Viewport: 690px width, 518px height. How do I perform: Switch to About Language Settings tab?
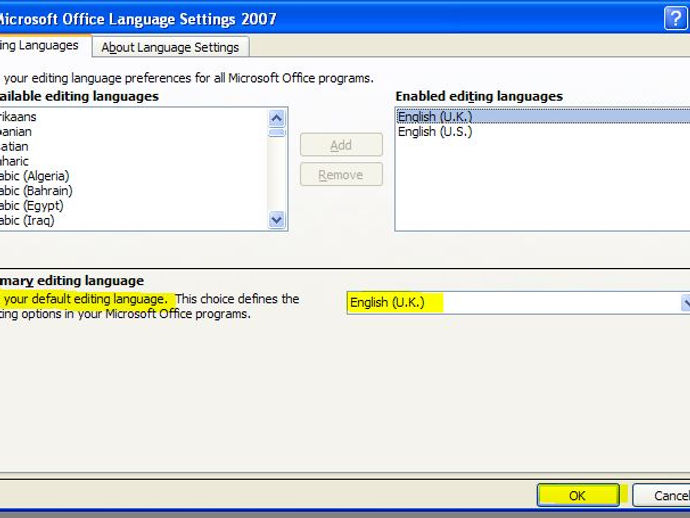point(170,47)
